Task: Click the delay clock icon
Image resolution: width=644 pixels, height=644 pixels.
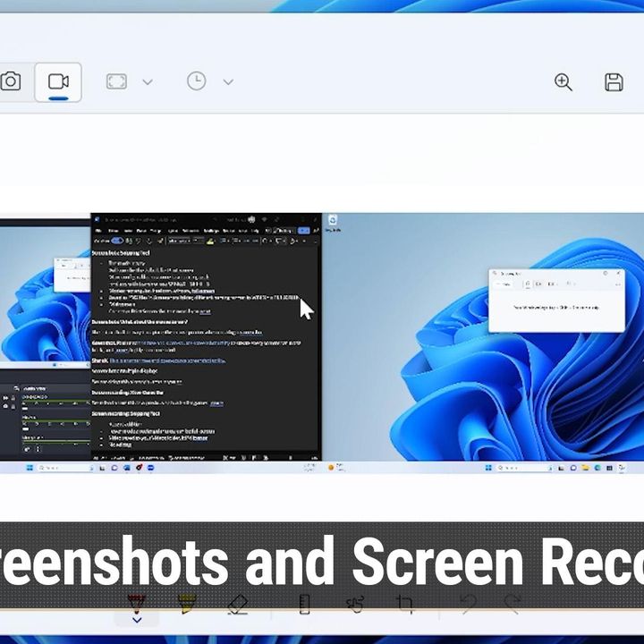Action: coord(196,80)
